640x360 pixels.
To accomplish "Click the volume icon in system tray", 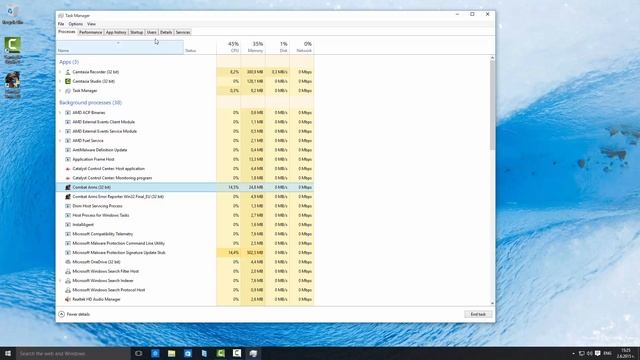I will tap(589, 353).
